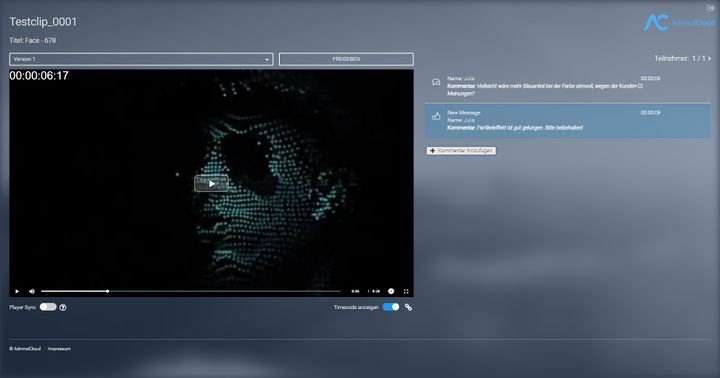Select the comment 'Partikeleffekt ist gut gelungen'
The image size is (720, 378).
568,121
